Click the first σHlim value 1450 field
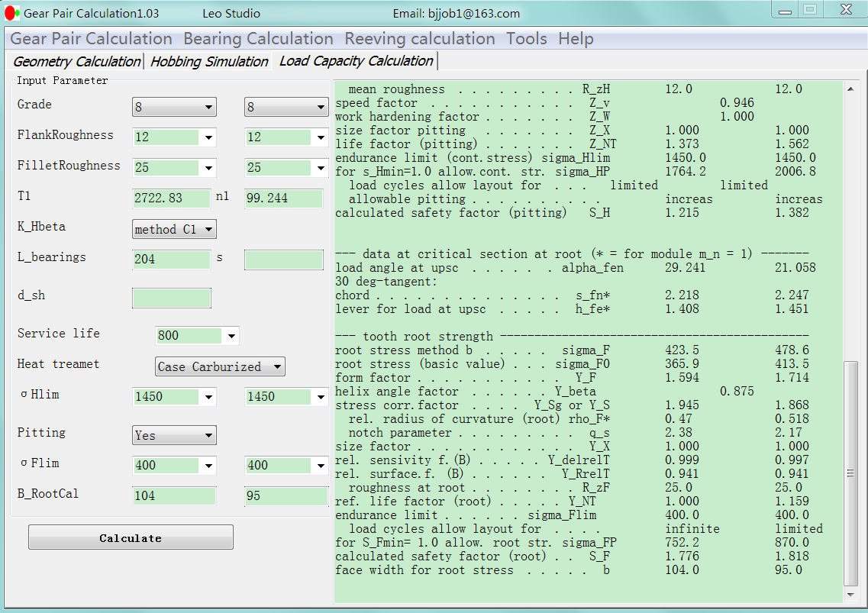Viewport: 868px width, 613px height. click(x=166, y=397)
